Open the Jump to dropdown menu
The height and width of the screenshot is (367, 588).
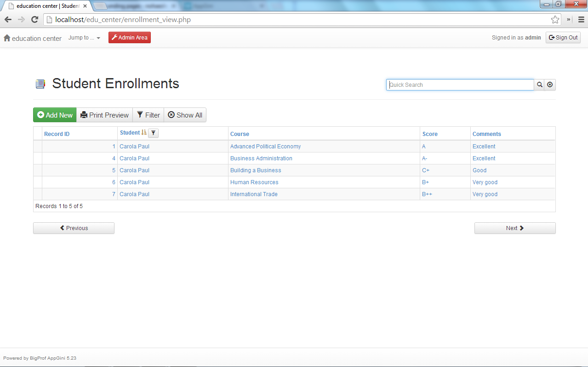[84, 38]
